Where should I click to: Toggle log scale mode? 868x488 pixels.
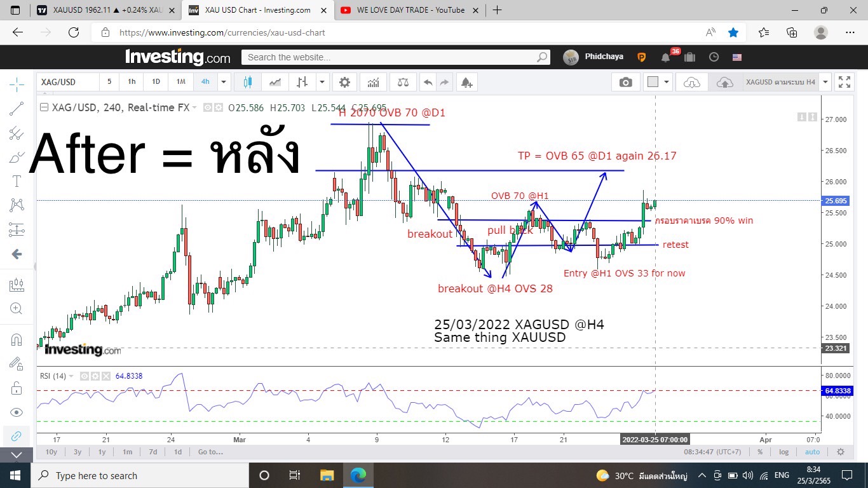coord(784,452)
